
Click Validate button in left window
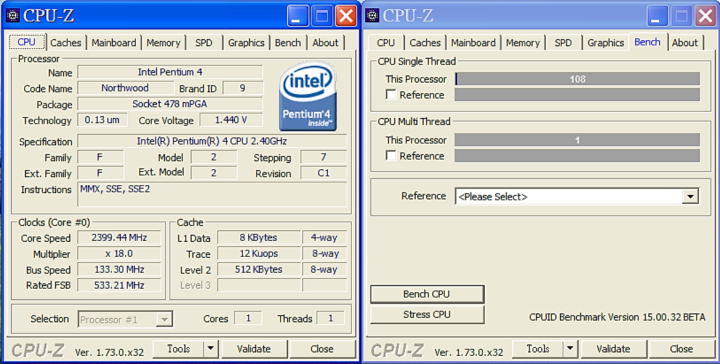pos(254,349)
